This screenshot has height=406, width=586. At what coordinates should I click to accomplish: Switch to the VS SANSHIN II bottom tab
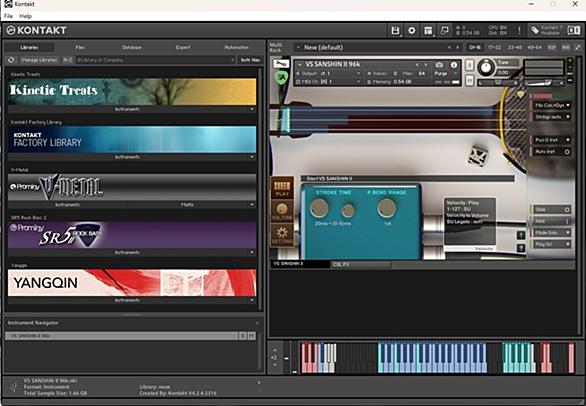pos(300,264)
